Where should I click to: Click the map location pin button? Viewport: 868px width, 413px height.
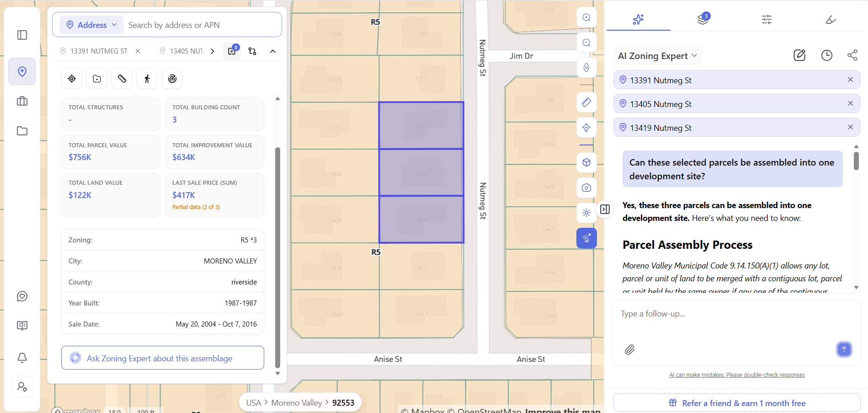(586, 68)
